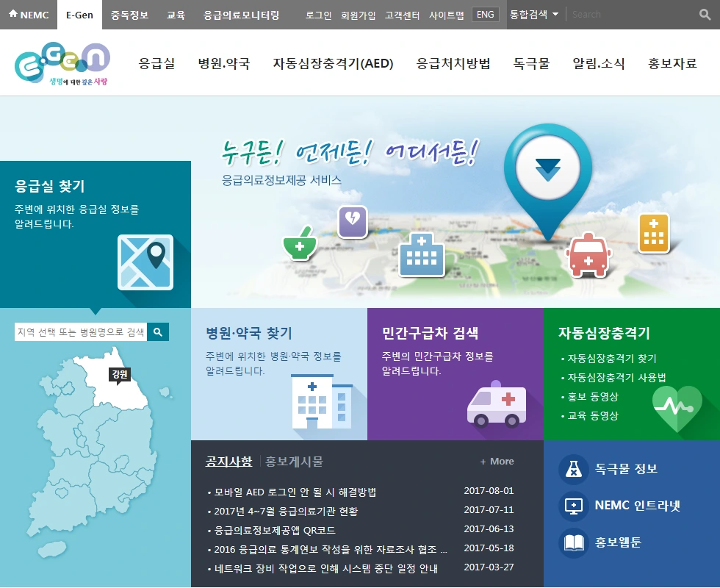
Task: Click the ambulance icon in 민간구급차 검색
Action: (x=497, y=404)
